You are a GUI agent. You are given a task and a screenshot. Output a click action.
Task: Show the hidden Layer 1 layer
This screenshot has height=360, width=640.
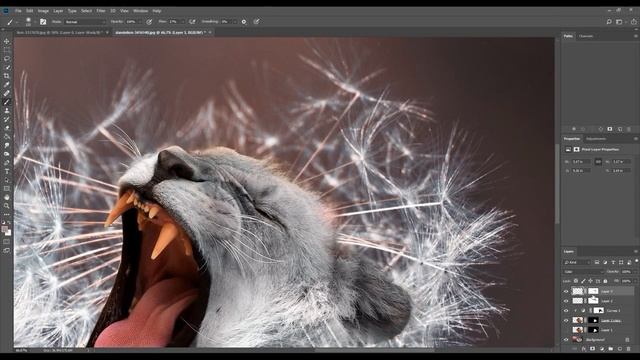566,330
